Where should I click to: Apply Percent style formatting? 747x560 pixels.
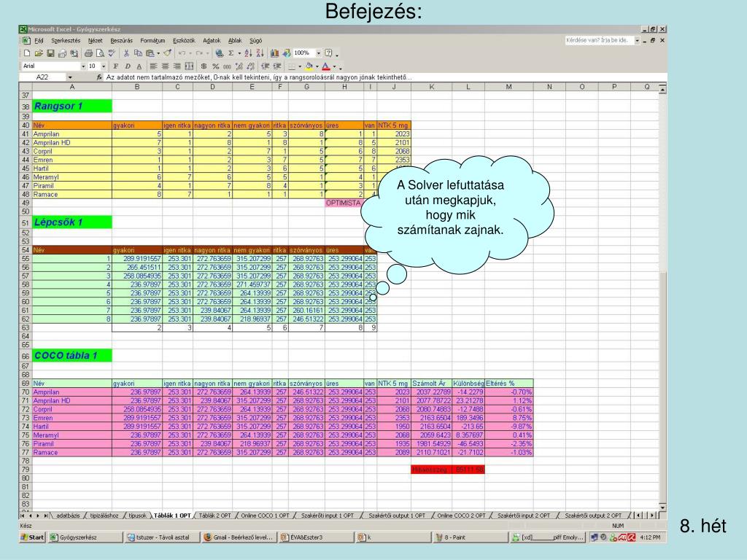(x=216, y=66)
